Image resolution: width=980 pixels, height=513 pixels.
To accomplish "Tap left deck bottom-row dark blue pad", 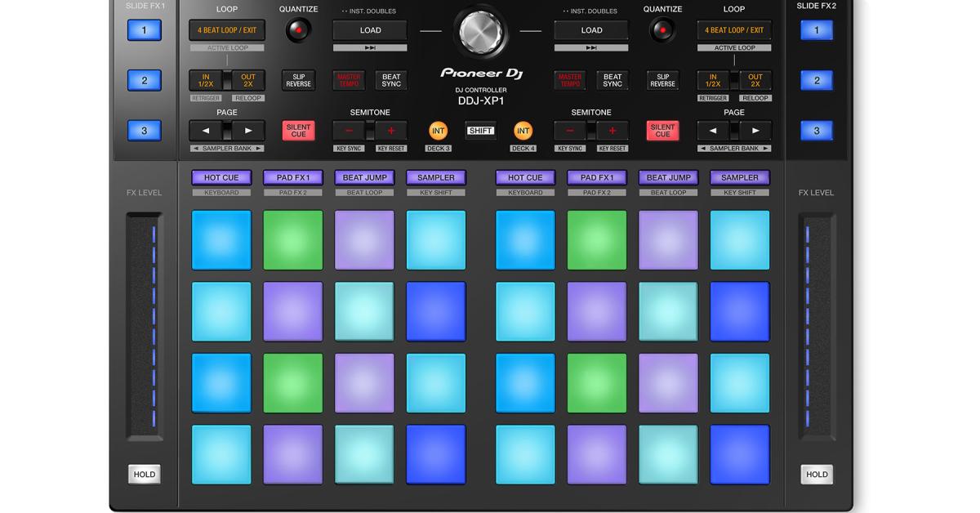I will 436,454.
